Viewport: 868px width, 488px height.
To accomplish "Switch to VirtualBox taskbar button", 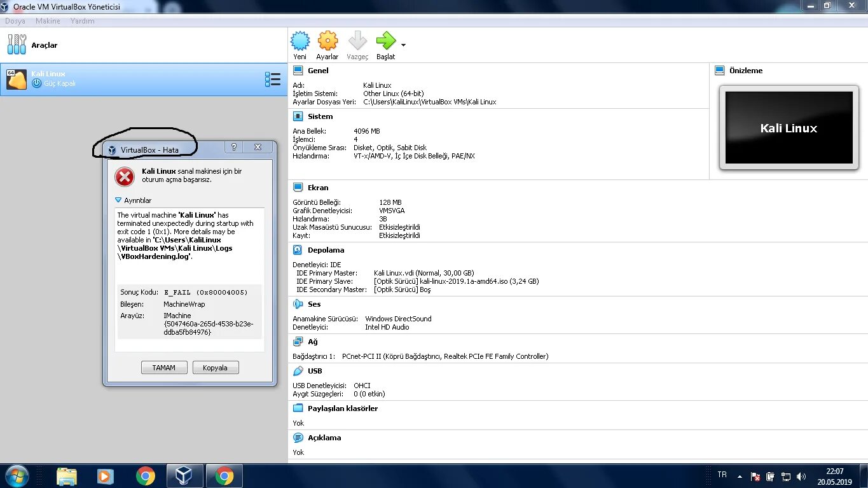I will pos(184,476).
